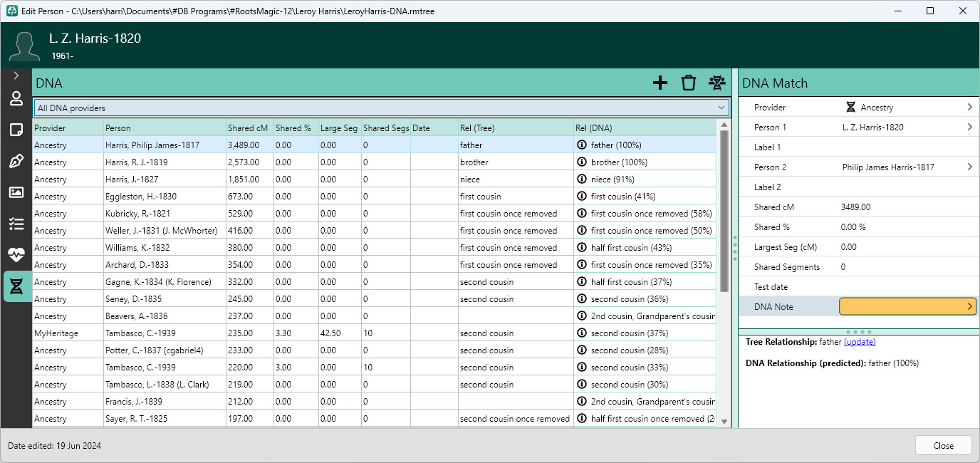Select the Eggleston, H.-1830 match
This screenshot has height=463, width=980.
(375, 197)
